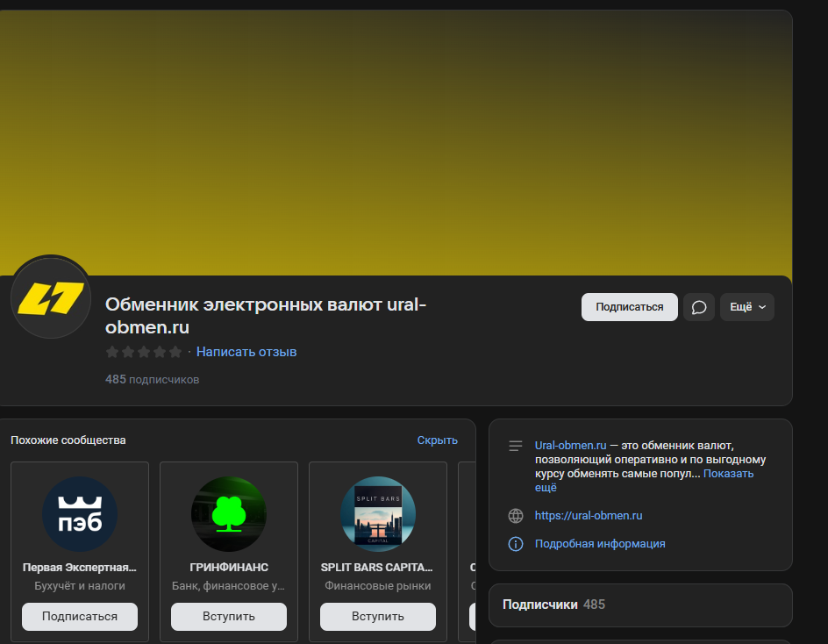This screenshot has width=828, height=644.
Task: Expand the description with Показать ещё
Action: [x=728, y=474]
